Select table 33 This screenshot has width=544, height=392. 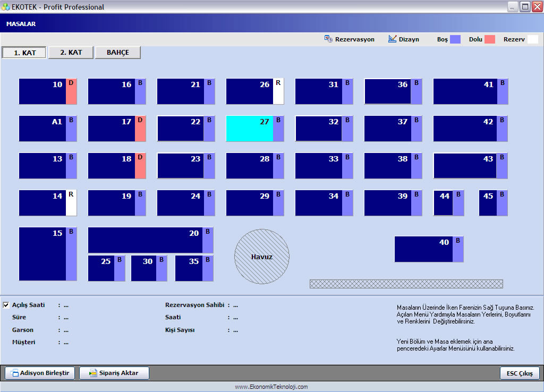point(324,166)
